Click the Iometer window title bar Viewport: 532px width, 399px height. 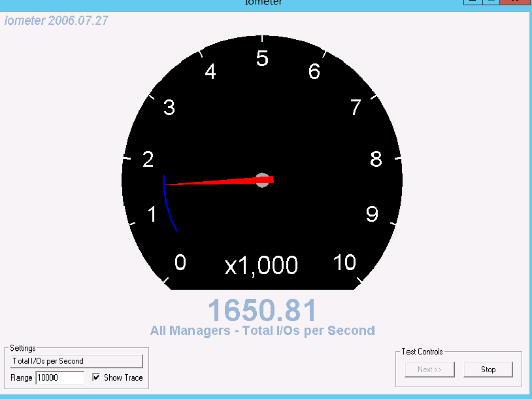point(263,3)
